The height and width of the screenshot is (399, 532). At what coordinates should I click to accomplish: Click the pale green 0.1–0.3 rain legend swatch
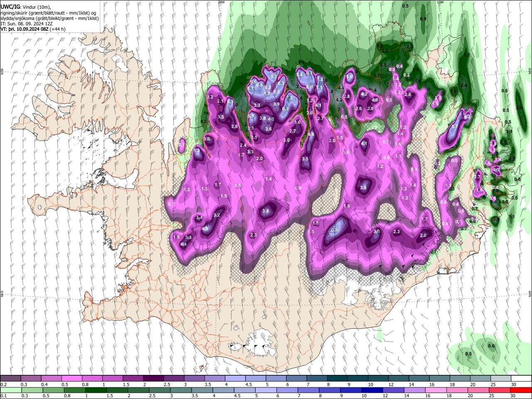tap(10, 390)
